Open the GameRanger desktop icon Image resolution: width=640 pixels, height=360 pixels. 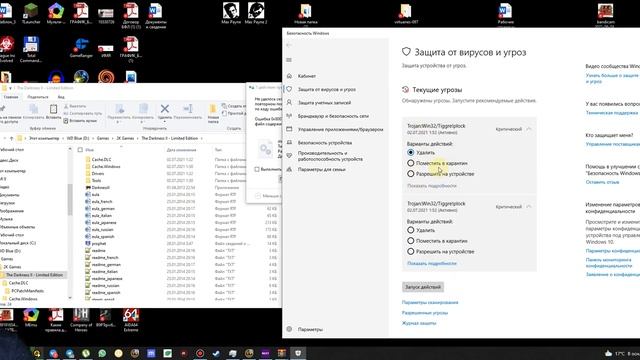[x=81, y=48]
